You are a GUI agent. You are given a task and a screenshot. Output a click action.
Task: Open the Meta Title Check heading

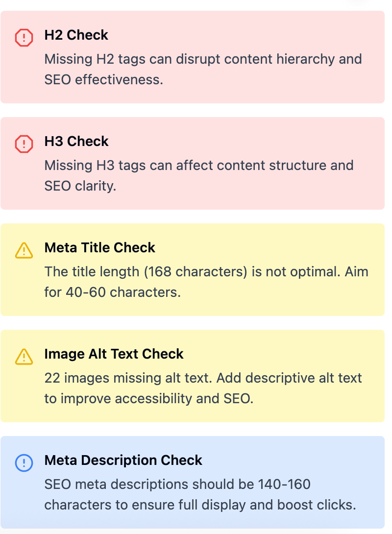click(99, 247)
